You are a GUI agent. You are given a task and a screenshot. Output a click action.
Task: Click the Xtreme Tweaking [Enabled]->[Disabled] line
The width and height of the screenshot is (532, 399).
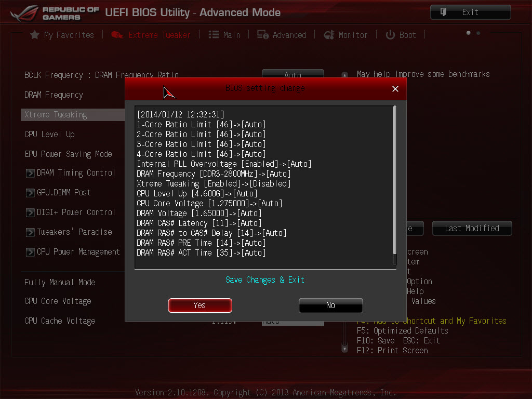(x=214, y=183)
